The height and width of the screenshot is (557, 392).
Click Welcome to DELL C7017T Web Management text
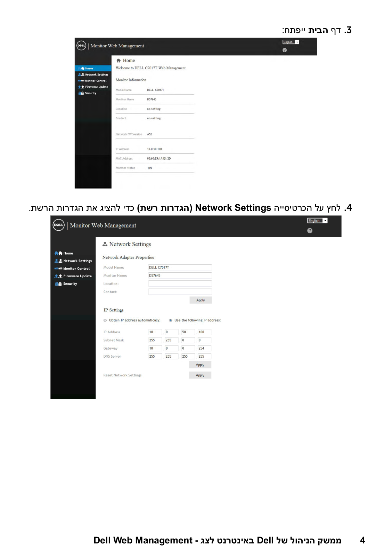151,68
